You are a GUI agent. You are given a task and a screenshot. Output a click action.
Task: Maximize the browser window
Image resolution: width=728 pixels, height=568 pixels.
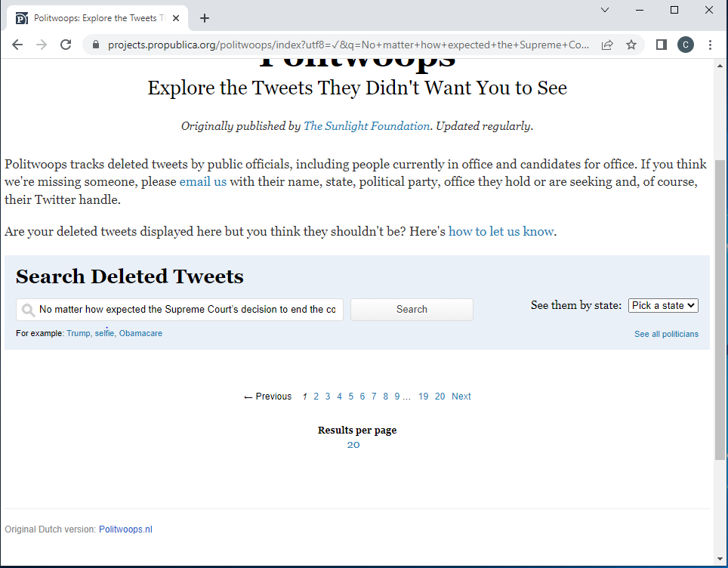[x=674, y=10]
